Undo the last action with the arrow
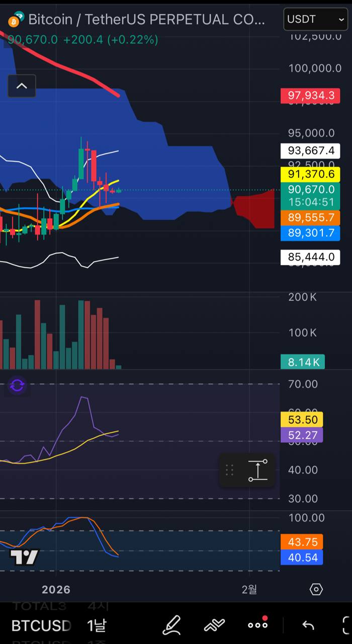The height and width of the screenshot is (644, 352). (308, 625)
